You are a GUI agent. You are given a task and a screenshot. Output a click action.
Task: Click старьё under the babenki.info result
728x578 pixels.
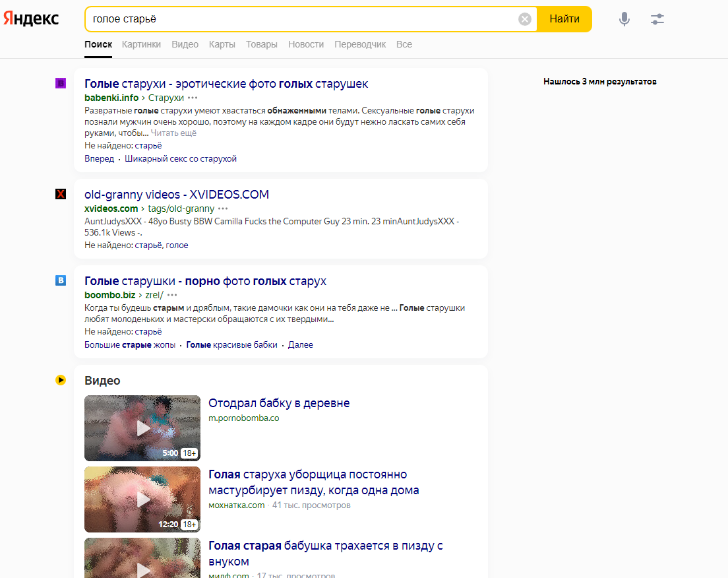coord(148,145)
